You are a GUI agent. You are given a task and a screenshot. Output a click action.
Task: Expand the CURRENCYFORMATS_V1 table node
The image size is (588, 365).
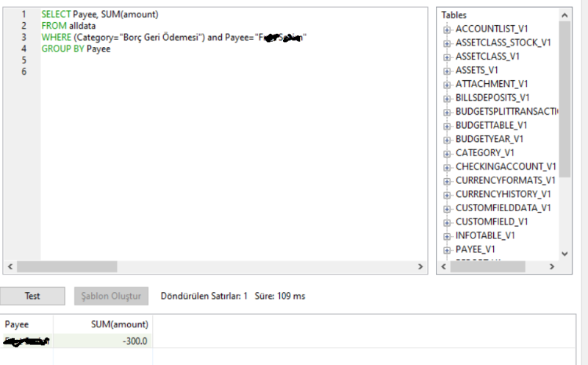pyautogui.click(x=447, y=181)
